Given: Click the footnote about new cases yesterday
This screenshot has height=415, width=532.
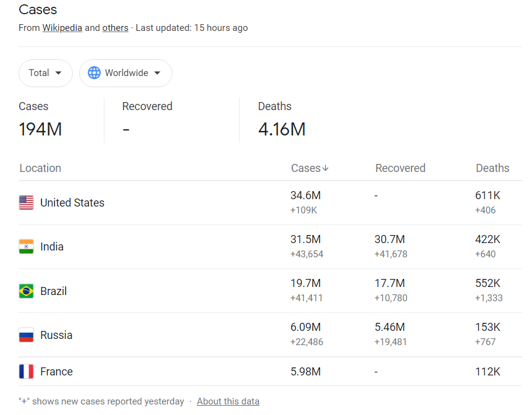Looking at the screenshot, I should click(x=101, y=401).
